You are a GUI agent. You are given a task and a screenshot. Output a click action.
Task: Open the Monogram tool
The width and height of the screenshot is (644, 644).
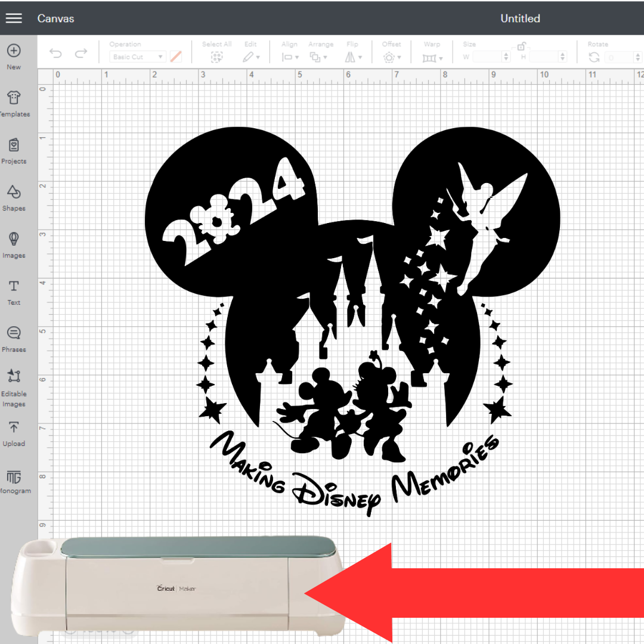coord(14,481)
